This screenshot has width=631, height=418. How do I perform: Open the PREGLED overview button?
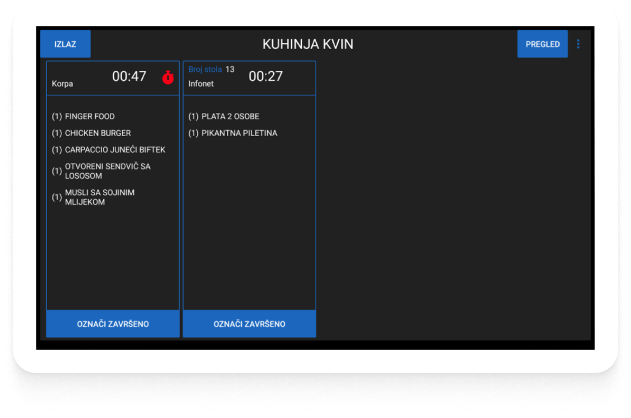[542, 44]
